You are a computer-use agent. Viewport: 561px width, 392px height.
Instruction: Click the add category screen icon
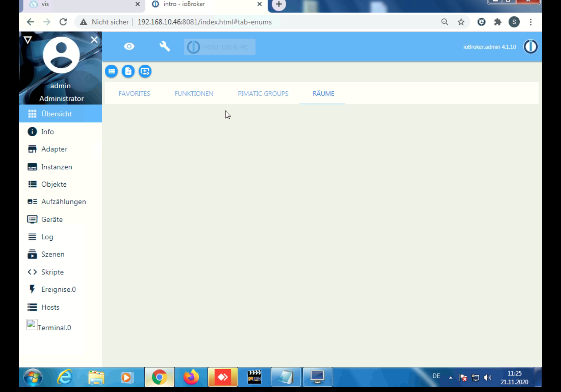point(145,71)
